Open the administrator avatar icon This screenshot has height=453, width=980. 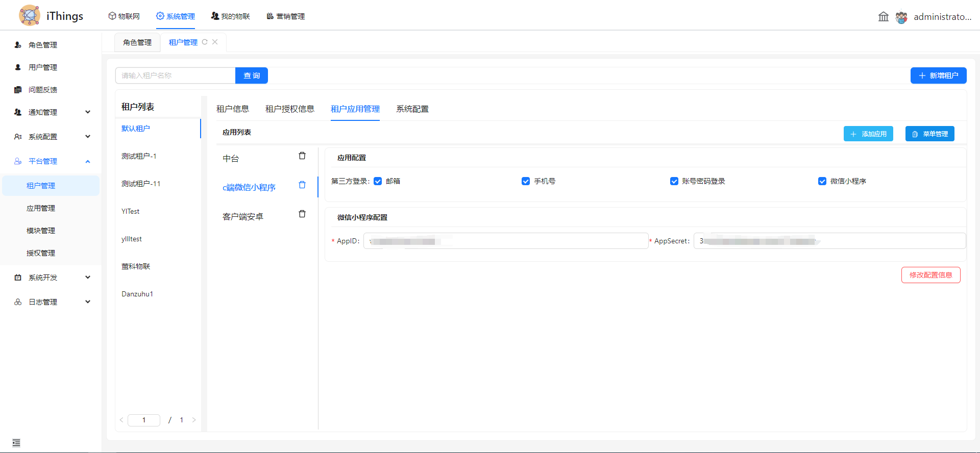click(x=901, y=17)
